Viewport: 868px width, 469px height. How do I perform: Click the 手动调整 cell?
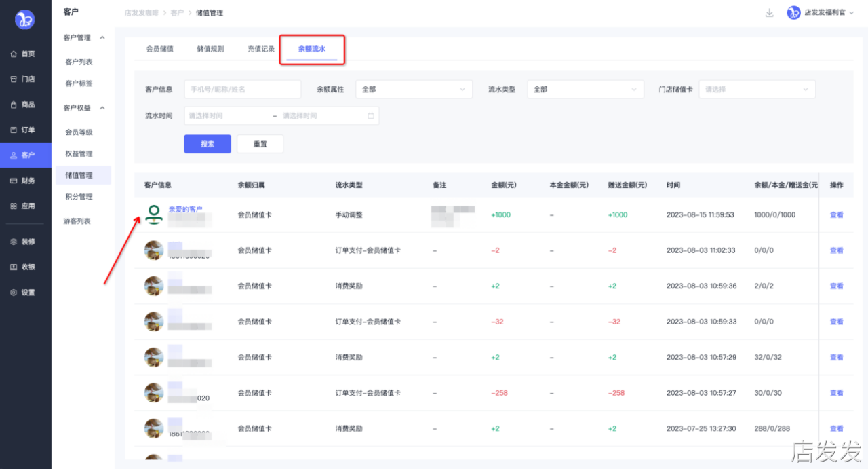349,214
